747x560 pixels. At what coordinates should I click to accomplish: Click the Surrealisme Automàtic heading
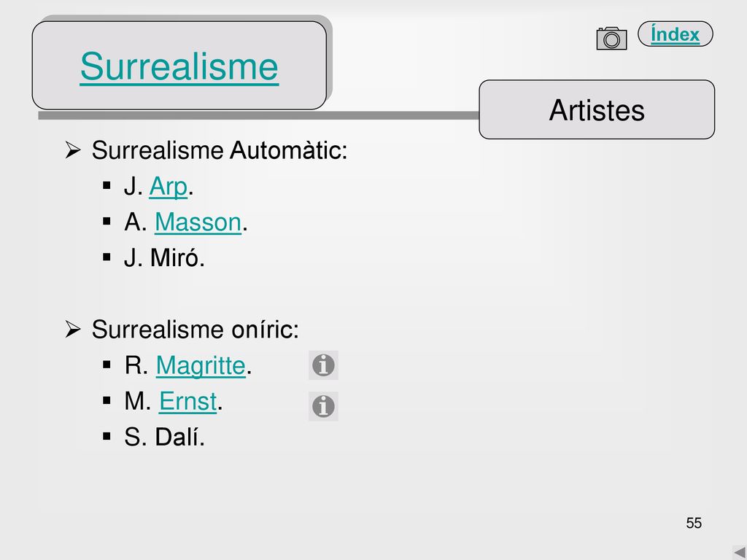tap(220, 150)
